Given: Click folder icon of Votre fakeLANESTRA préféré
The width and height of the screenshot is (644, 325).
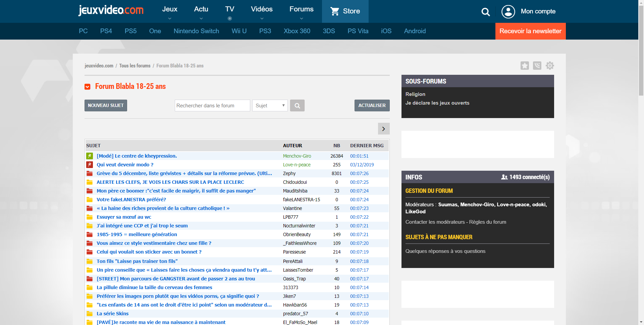Looking at the screenshot, I should coord(90,200).
